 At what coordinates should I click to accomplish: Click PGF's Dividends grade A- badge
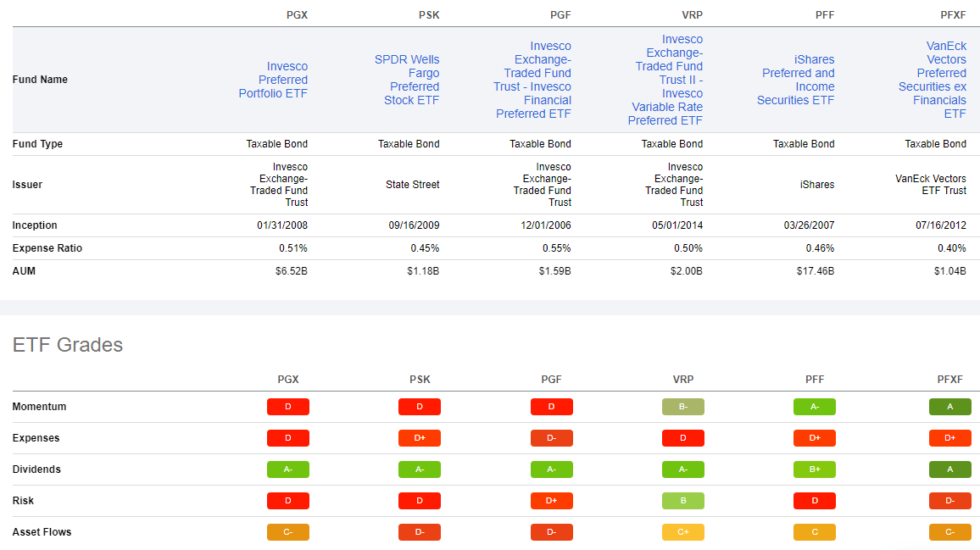551,469
